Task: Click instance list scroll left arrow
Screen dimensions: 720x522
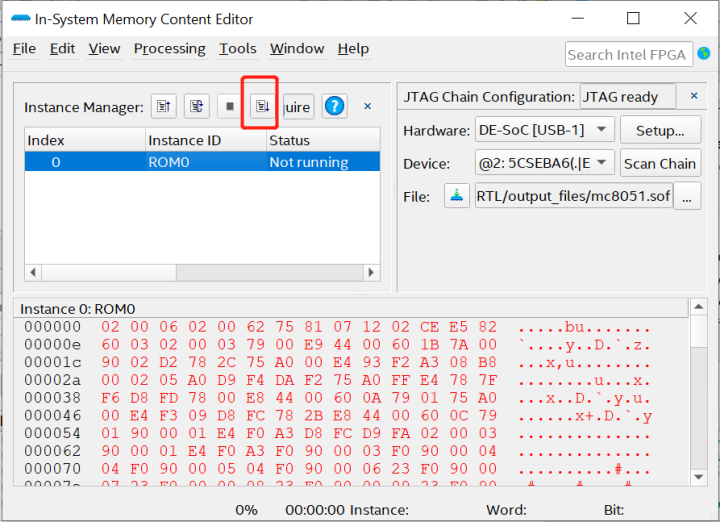Action: 33,272
